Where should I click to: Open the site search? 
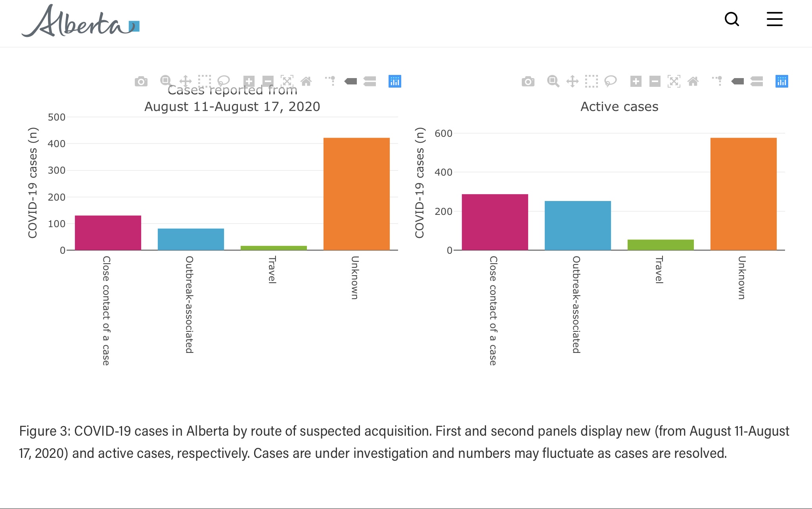pos(732,19)
